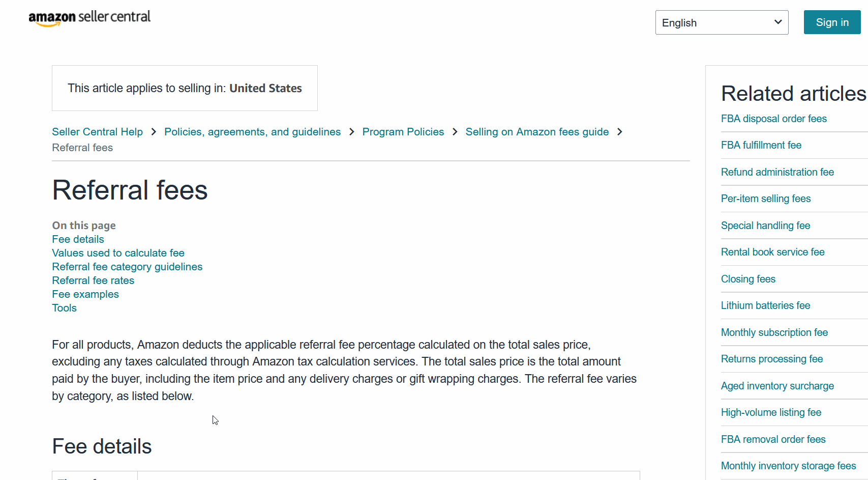
Task: Click the Sign in button
Action: pos(832,22)
